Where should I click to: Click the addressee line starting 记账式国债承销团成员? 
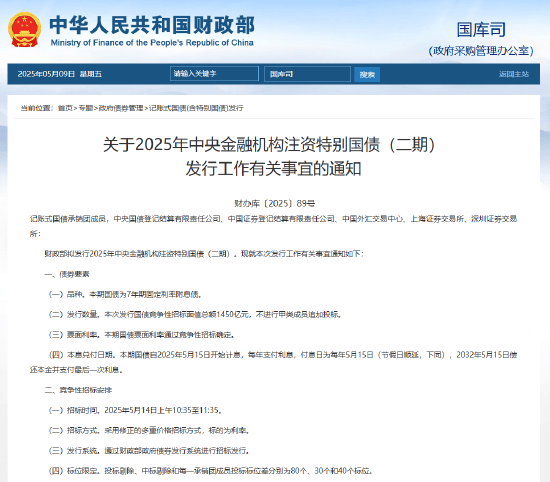click(x=273, y=226)
